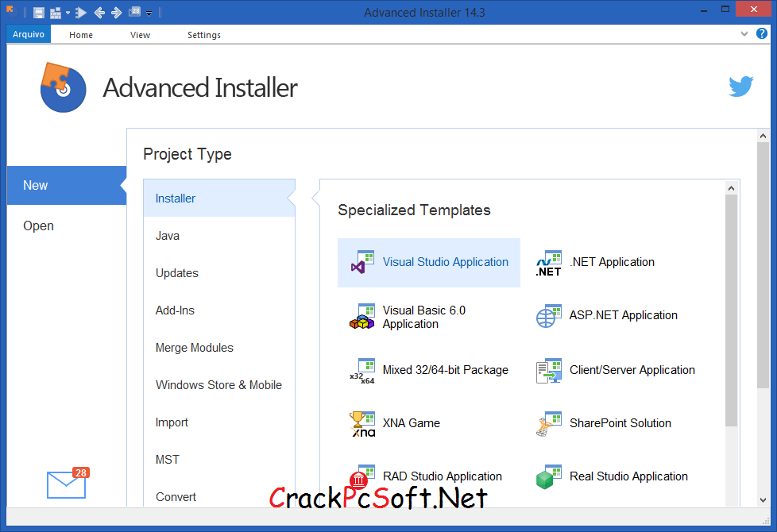
Task: Click the Client/Server Application icon
Action: point(548,371)
